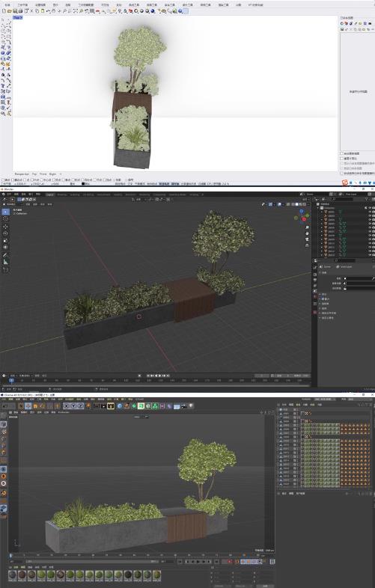The image size is (375, 588).
Task: Toggle the Center (中心点) osnap checkbox in Rhino
Action: pos(43,180)
